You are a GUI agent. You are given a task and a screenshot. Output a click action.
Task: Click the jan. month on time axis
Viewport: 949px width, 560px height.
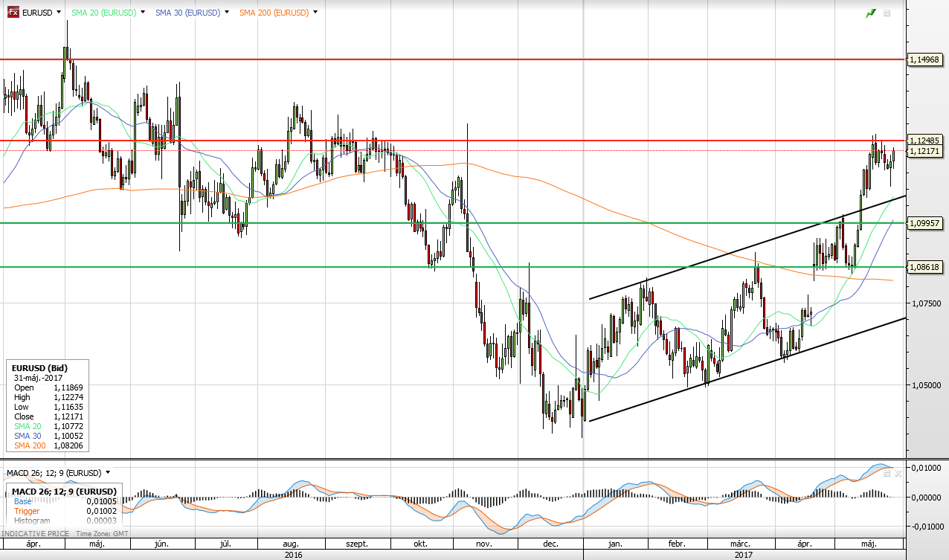(x=615, y=544)
